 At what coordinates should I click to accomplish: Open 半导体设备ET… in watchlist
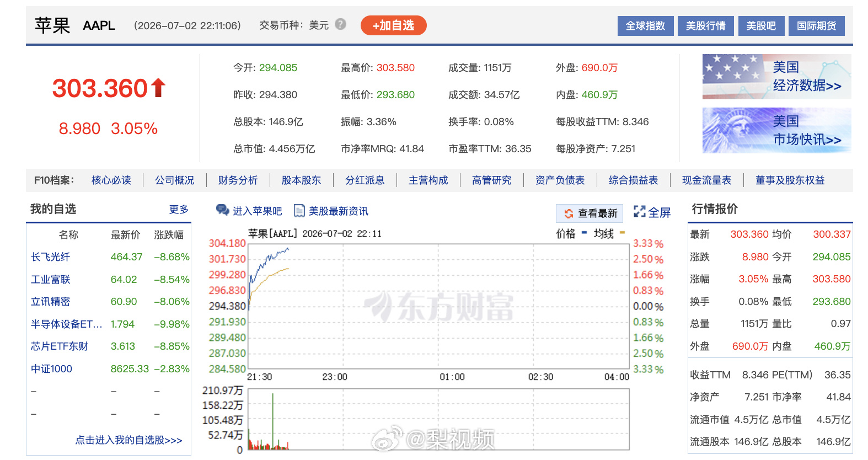67,324
